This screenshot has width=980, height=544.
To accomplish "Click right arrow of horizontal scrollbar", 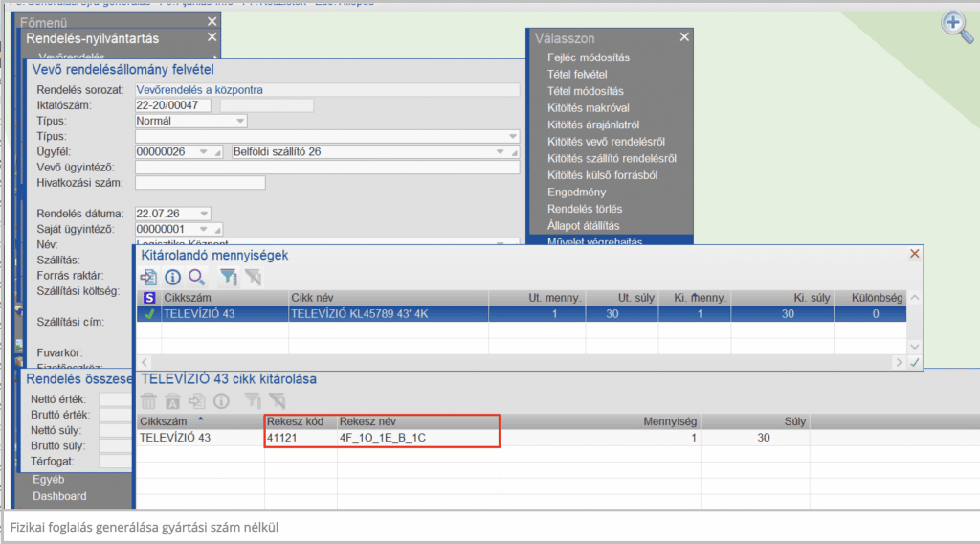I will pos(899,362).
